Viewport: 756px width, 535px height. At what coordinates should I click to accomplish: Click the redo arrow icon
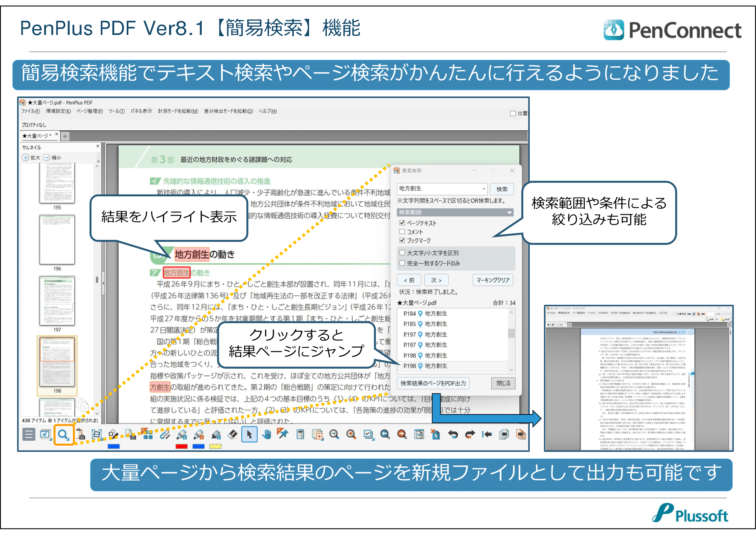[470, 434]
